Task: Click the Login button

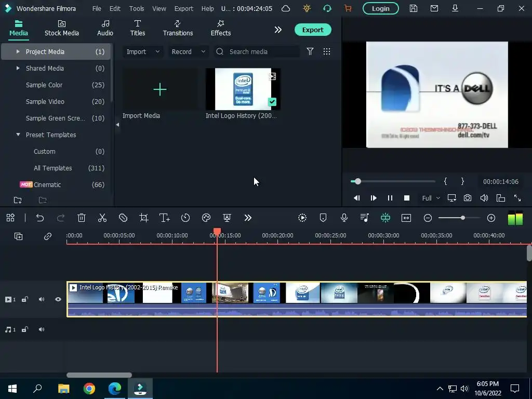Action: (380, 8)
